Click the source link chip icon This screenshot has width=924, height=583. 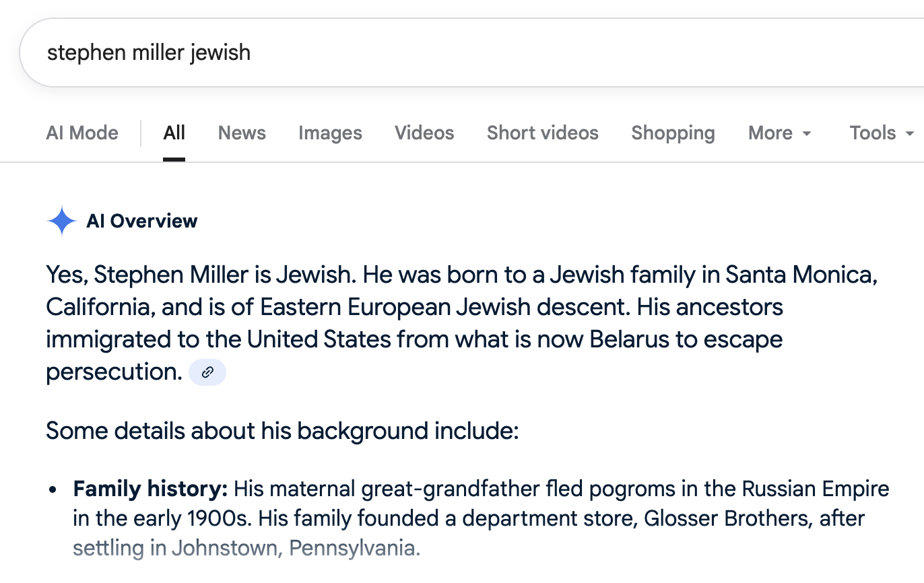click(x=207, y=372)
